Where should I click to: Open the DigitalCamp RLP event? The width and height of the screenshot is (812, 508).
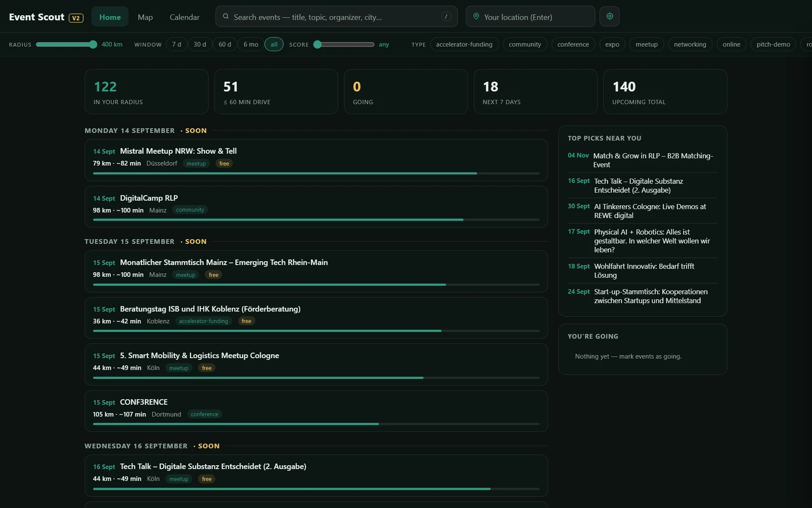[316, 207]
